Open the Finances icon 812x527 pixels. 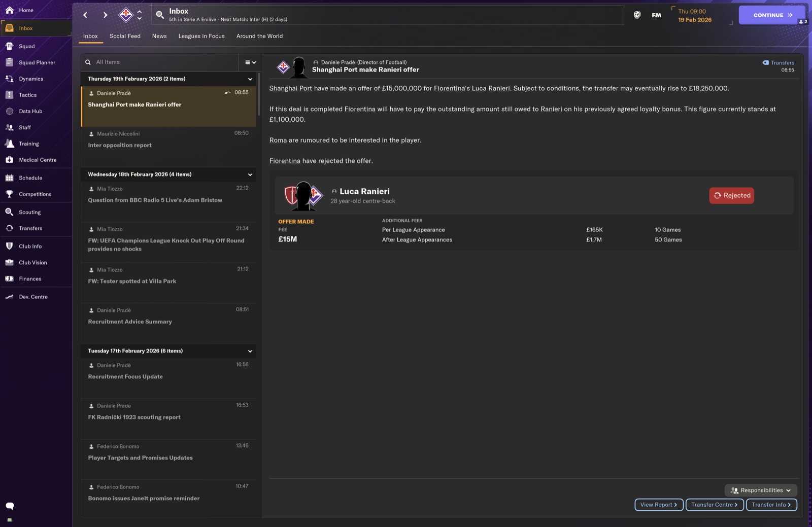click(9, 278)
